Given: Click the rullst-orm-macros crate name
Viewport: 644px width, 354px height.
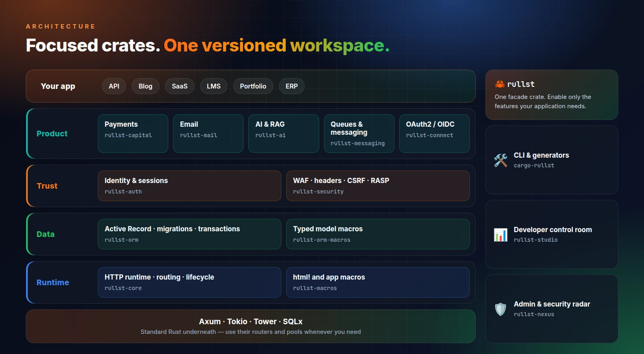Looking at the screenshot, I should [322, 240].
